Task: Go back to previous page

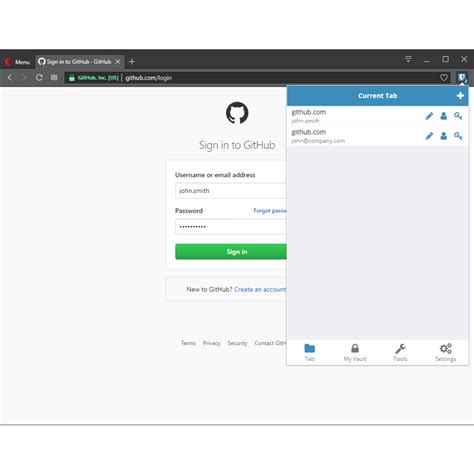Action: (x=10, y=78)
